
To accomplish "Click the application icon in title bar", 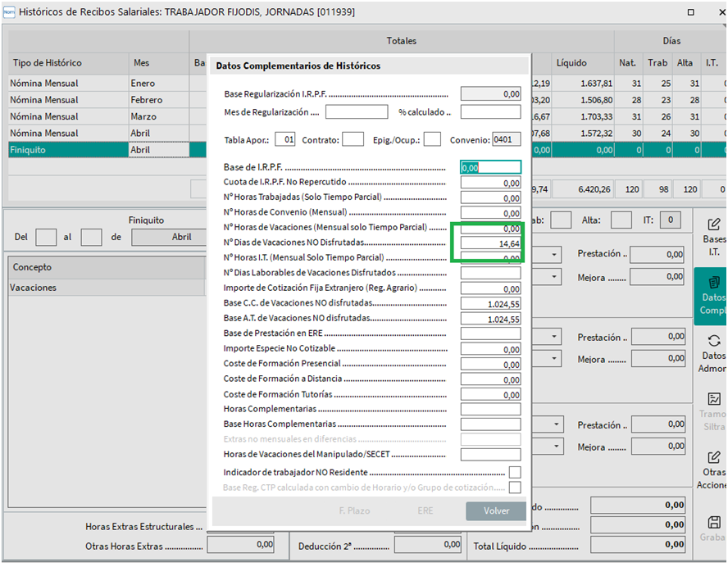I will [9, 12].
